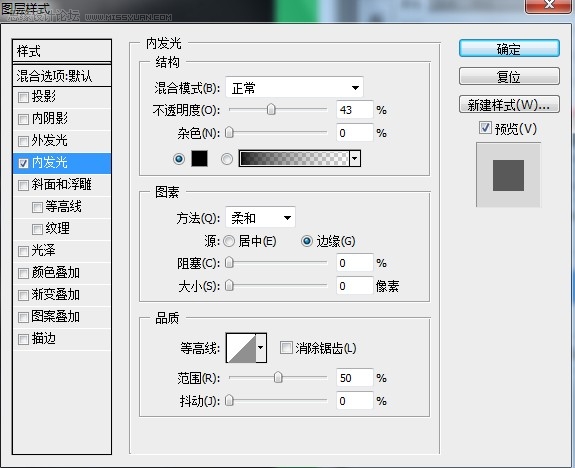
Task: Click the 复位 button
Action: point(509,76)
